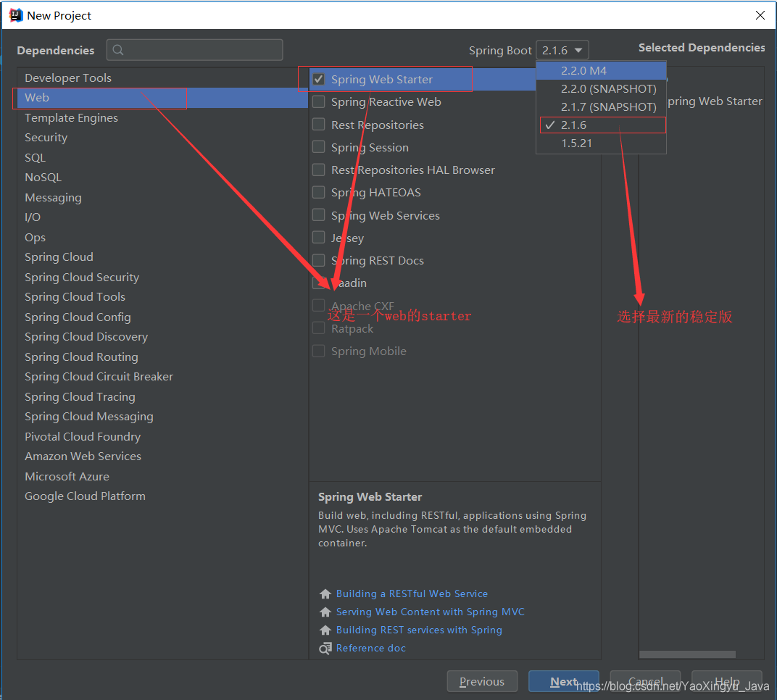Screen dimensions: 777x700
Task: Close the New Project dialog
Action: coord(760,15)
